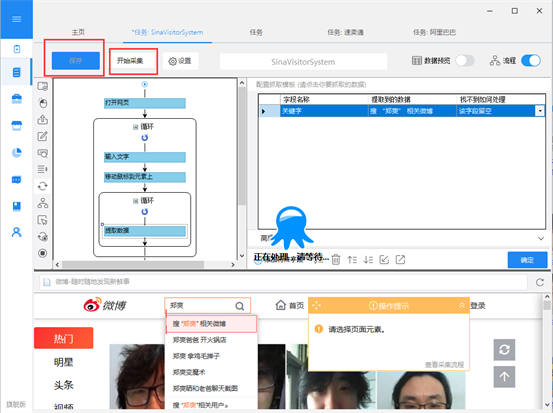Click the workflow panel vertical scrollbar
Viewport: 553px width, 413px height.
[x=242, y=145]
